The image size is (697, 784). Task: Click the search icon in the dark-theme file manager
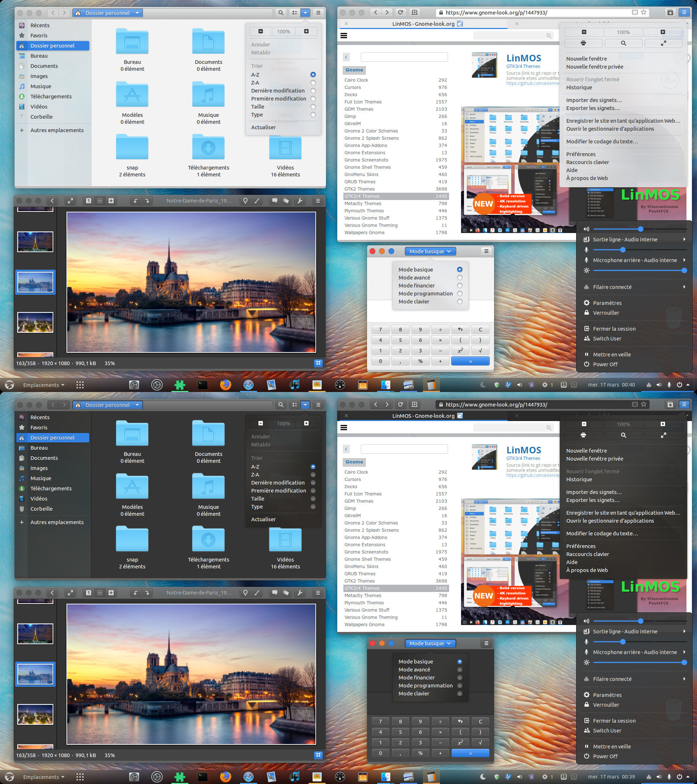click(281, 405)
